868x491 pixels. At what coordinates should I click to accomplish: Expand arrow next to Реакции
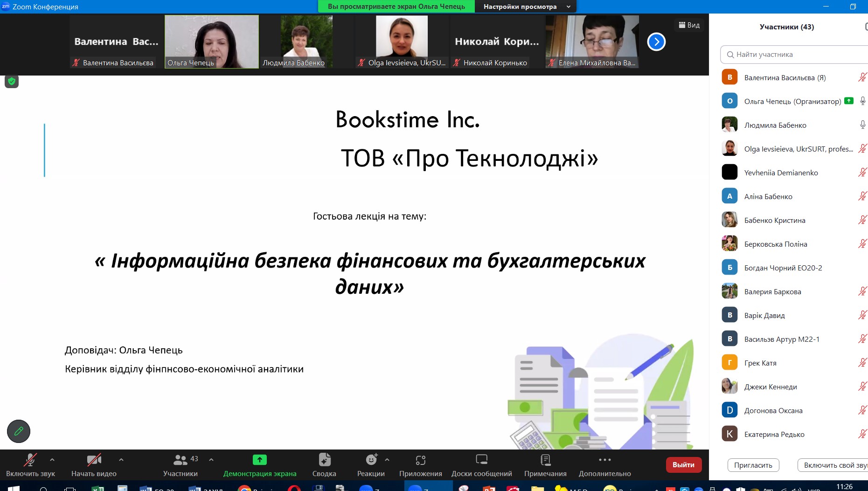tap(387, 460)
